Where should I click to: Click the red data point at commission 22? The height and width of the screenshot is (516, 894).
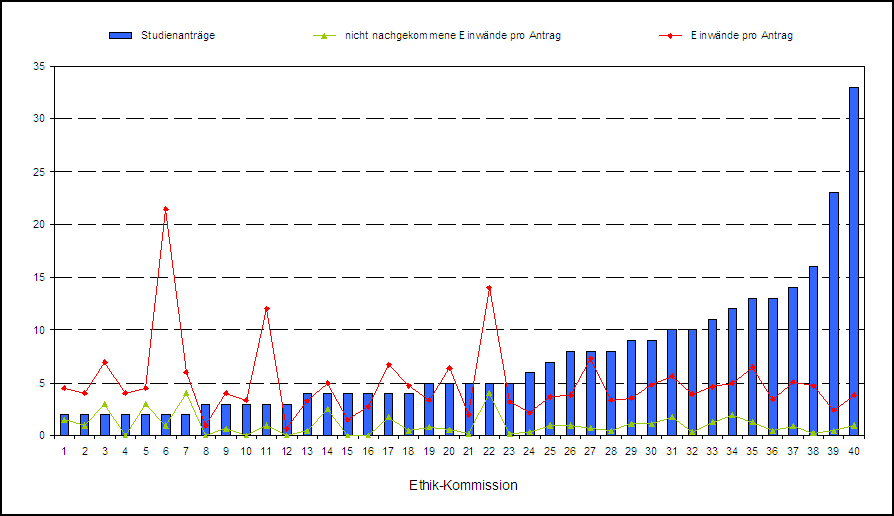489,288
